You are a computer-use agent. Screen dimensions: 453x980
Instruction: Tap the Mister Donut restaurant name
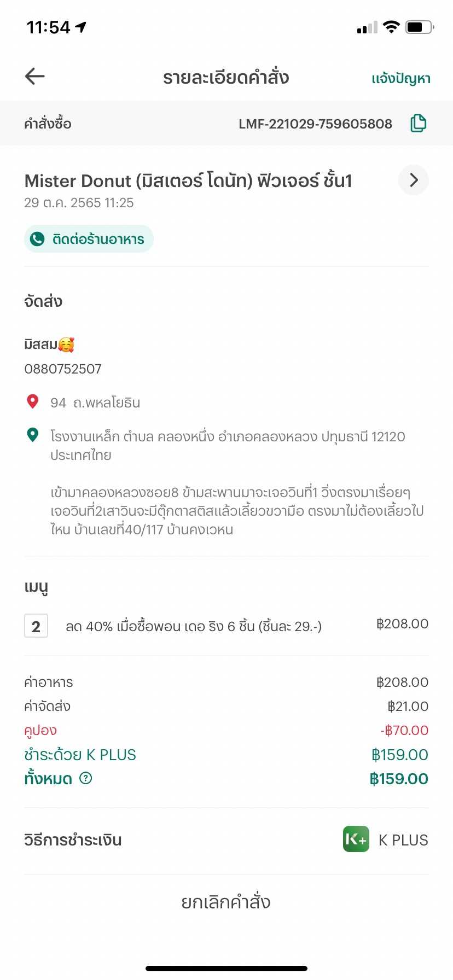[188, 181]
